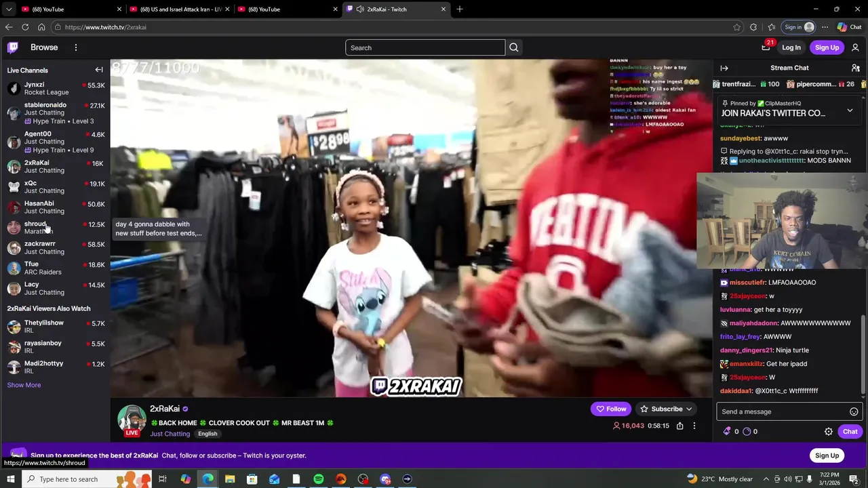Click the Log In button
This screenshot has width=868, height=488.
tap(791, 47)
